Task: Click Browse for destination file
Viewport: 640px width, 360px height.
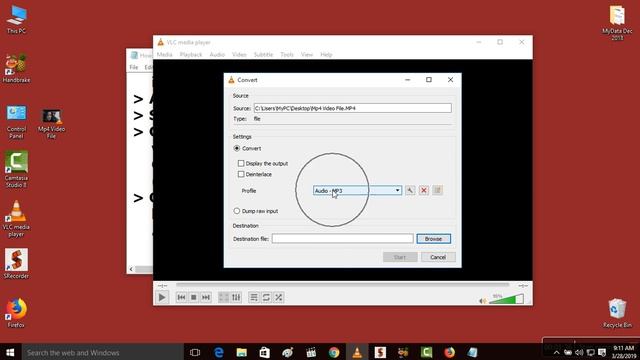Action: pos(433,239)
